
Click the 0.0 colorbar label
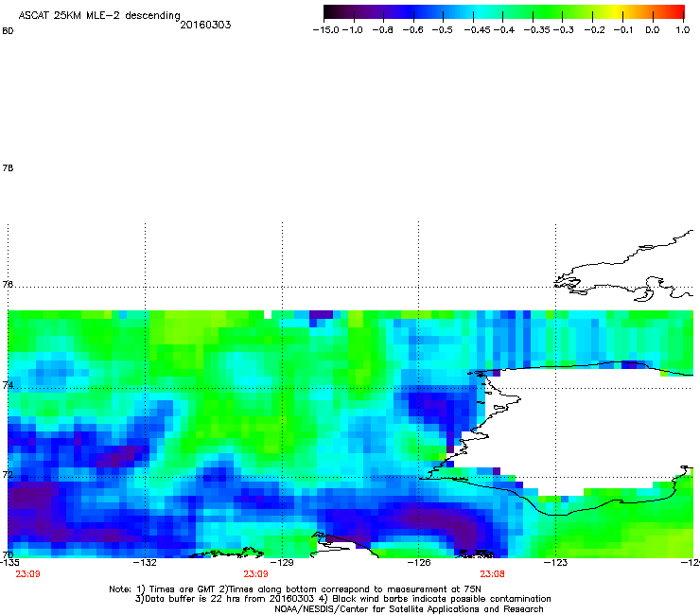653,30
